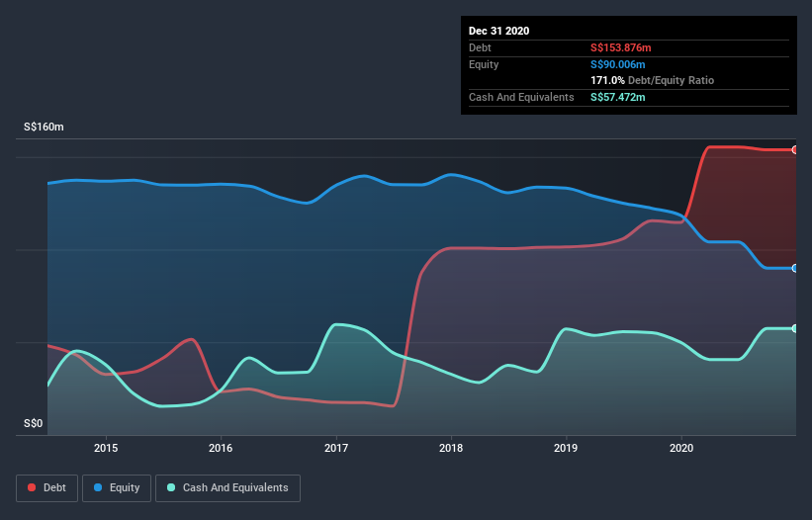Screen dimensions: 812x520
Task: Click the 2018 x-axis label
Action: coord(451,448)
